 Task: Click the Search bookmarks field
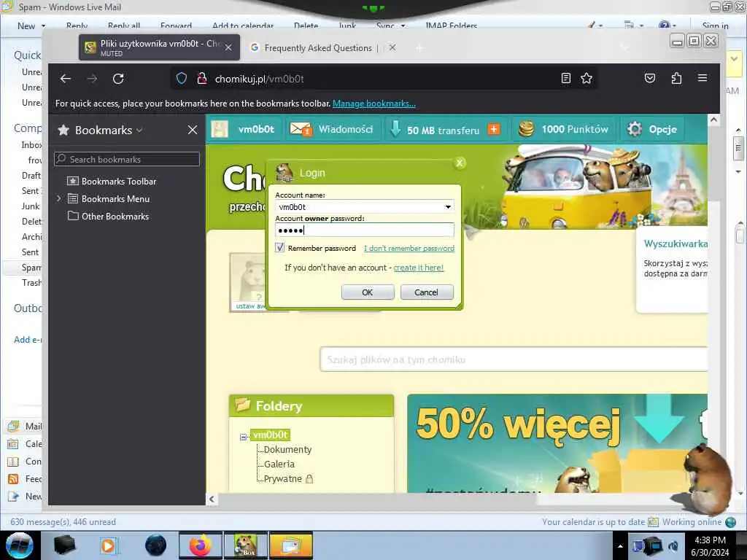point(127,159)
